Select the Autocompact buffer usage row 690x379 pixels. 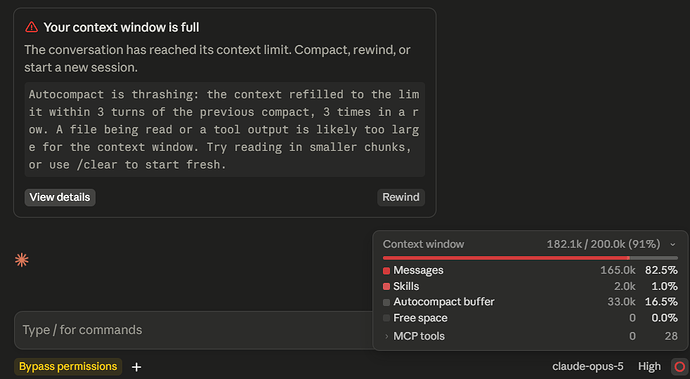530,302
